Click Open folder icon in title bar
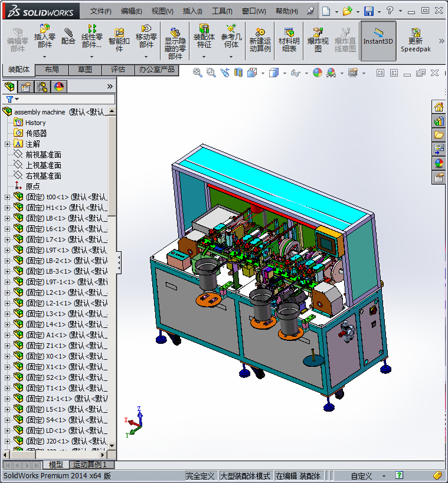Image resolution: width=448 pixels, height=483 pixels. pyautogui.click(x=347, y=11)
